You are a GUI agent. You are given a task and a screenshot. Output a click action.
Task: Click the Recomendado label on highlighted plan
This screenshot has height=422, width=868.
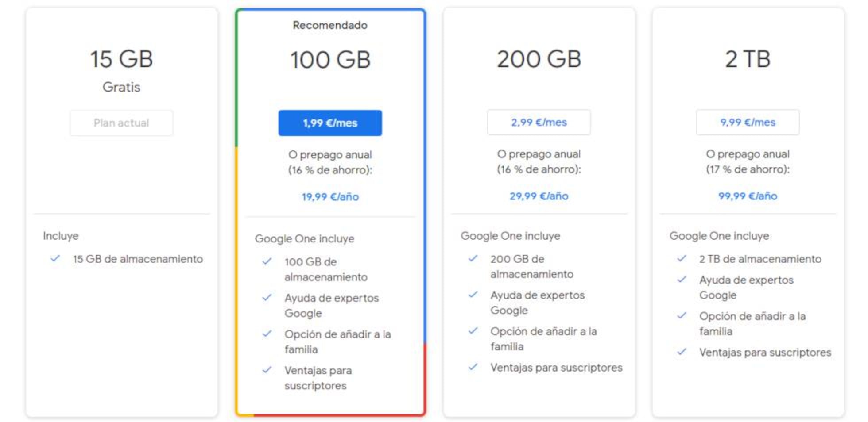330,25
